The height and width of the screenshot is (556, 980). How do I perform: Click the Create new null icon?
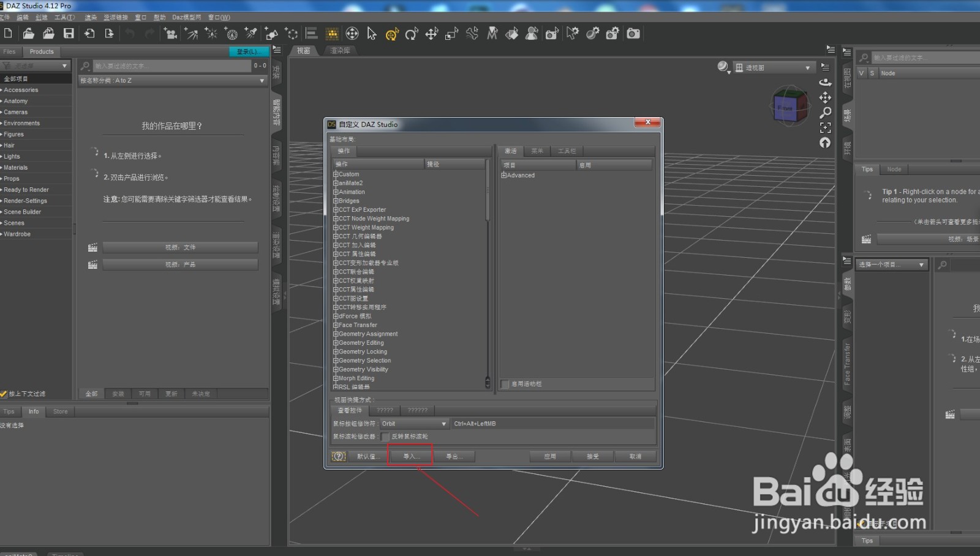click(x=292, y=33)
